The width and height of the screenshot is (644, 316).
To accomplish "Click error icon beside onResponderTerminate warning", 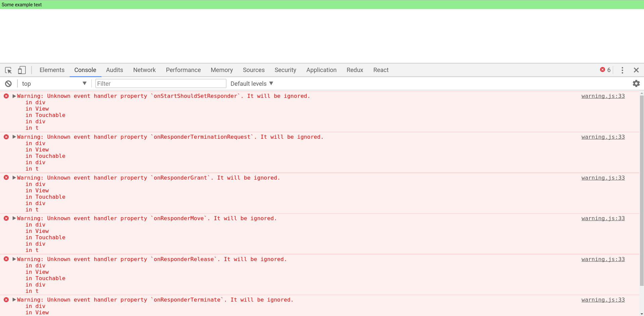I will [x=6, y=300].
